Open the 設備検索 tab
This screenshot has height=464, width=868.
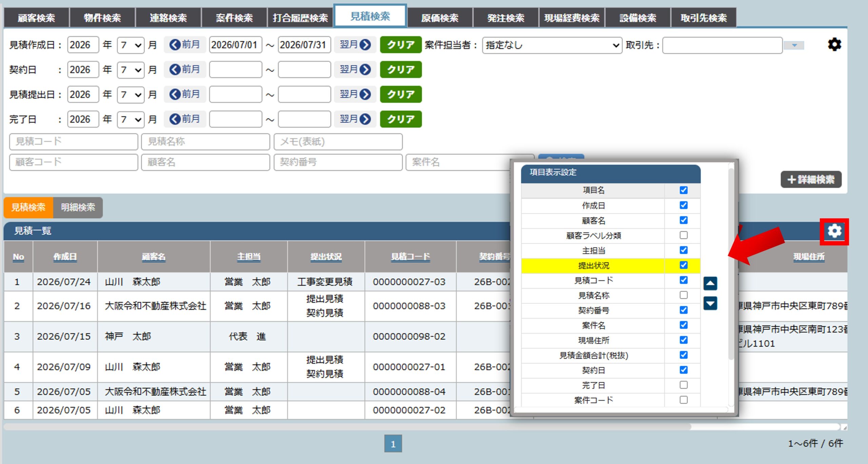point(638,18)
